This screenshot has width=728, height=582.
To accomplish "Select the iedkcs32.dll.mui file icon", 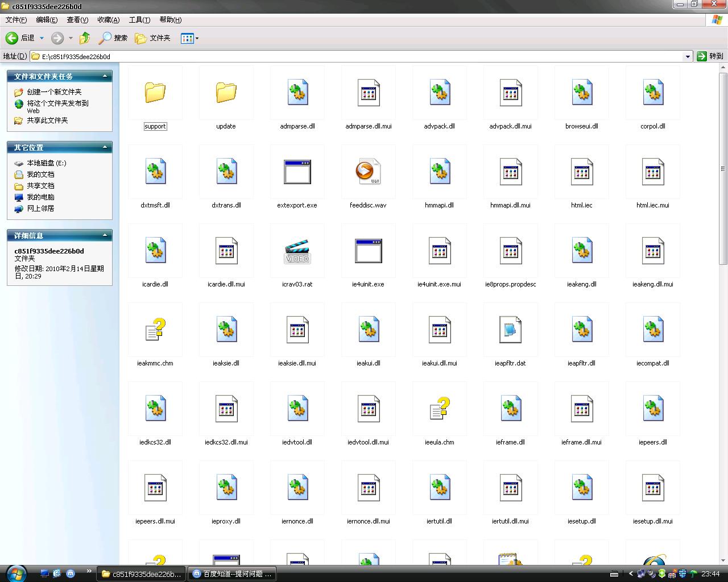I will tap(226, 409).
